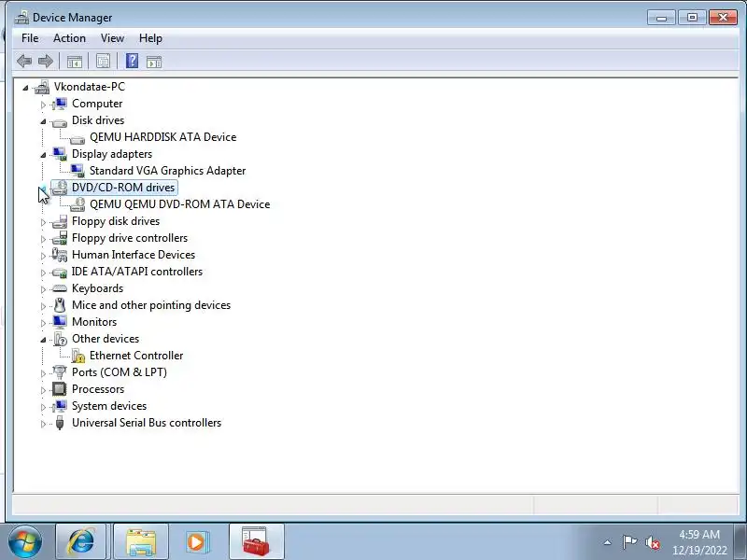747x560 pixels.
Task: Expand System devices category arrow
Action: click(43, 407)
